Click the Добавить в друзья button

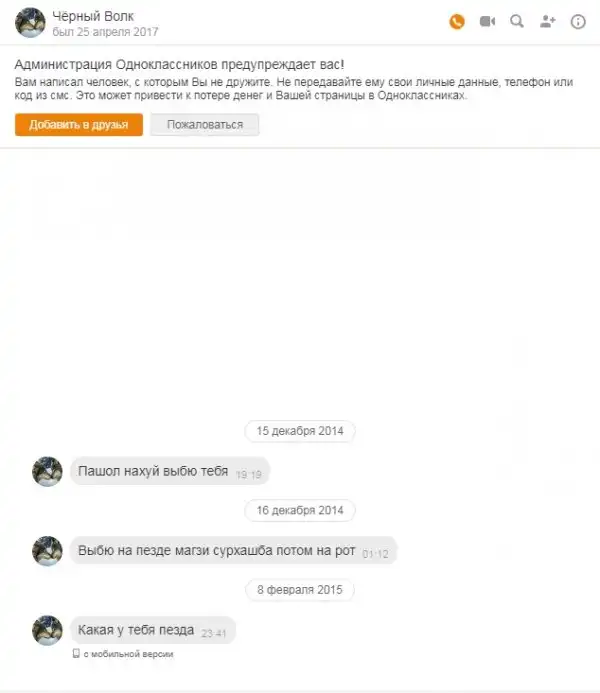[79, 125]
